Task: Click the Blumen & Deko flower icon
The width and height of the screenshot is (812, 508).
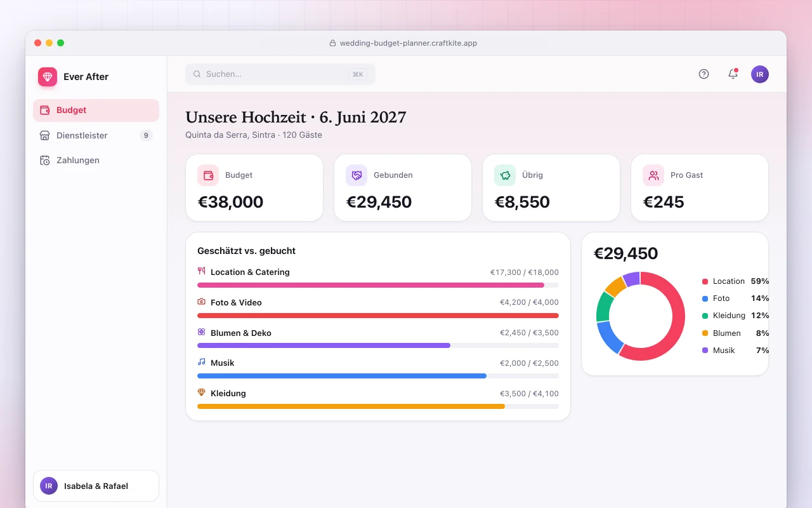Action: click(202, 331)
